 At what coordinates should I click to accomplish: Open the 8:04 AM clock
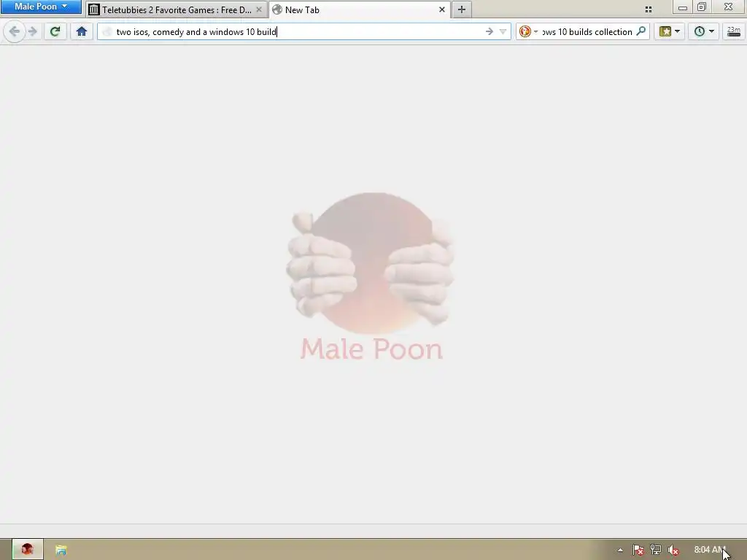(x=710, y=550)
